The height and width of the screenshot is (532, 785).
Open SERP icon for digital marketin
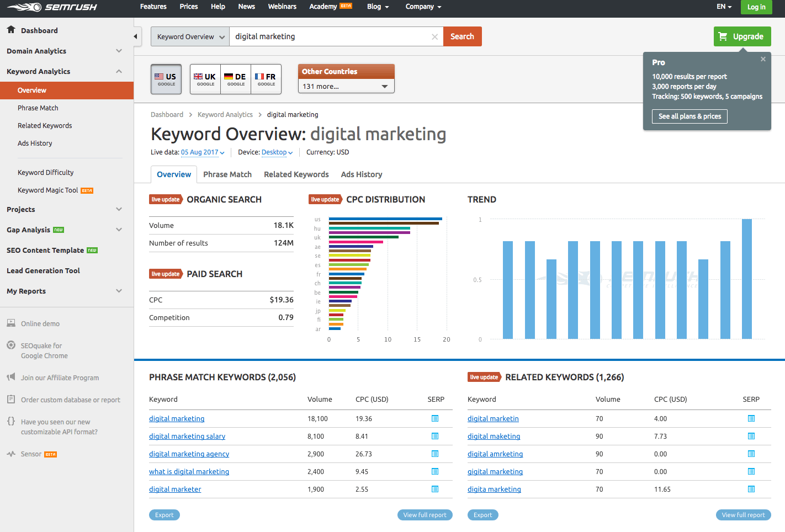[751, 419]
